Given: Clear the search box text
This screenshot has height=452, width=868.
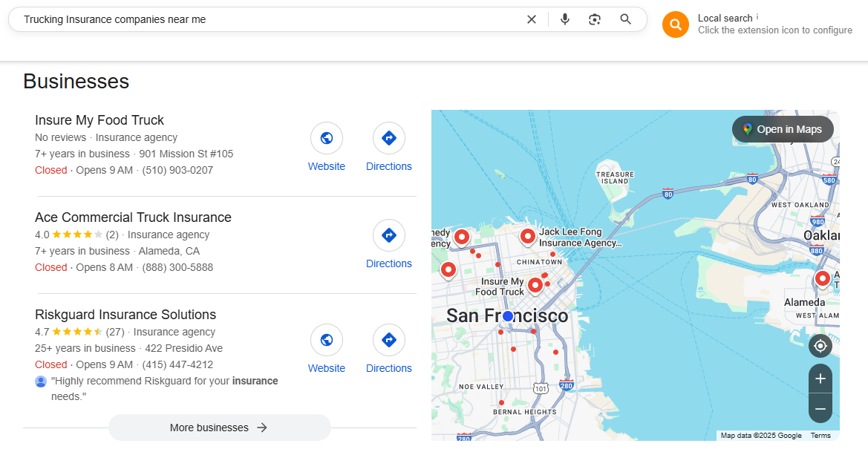Looking at the screenshot, I should (x=532, y=19).
